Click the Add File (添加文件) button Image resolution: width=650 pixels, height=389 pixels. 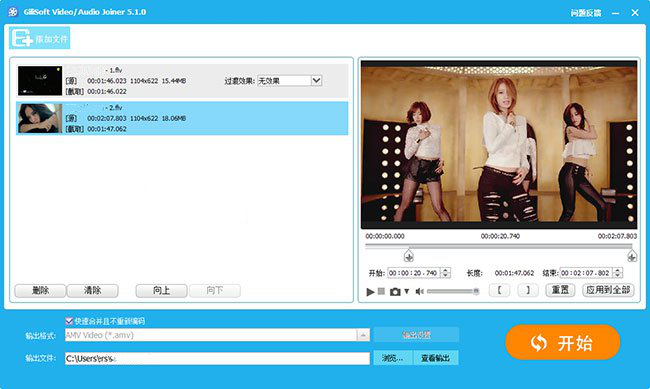click(40, 38)
